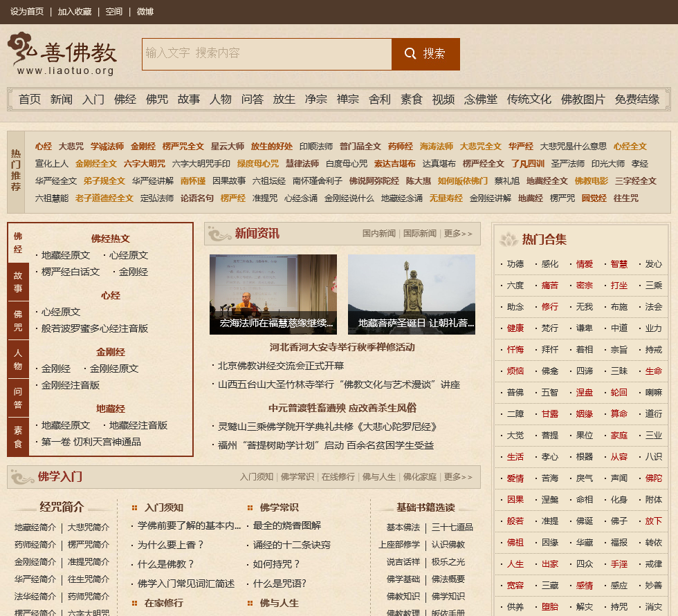Click 健康 in 热门合集

515,328
